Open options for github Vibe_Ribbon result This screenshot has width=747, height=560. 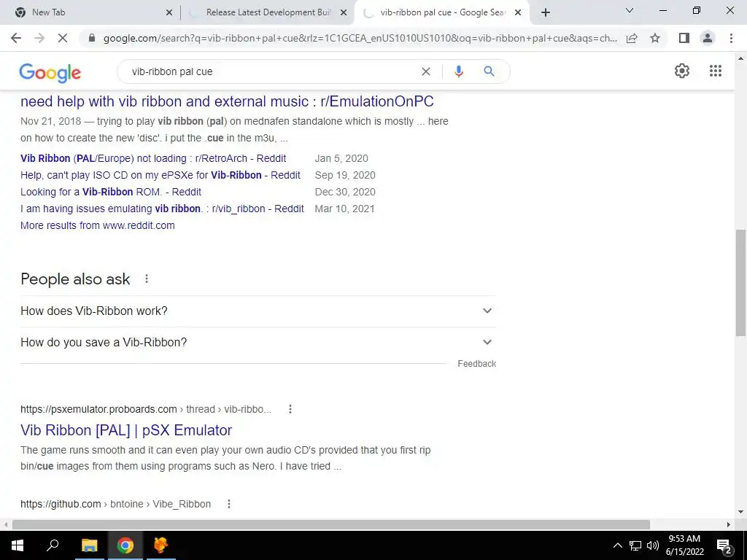[228, 504]
